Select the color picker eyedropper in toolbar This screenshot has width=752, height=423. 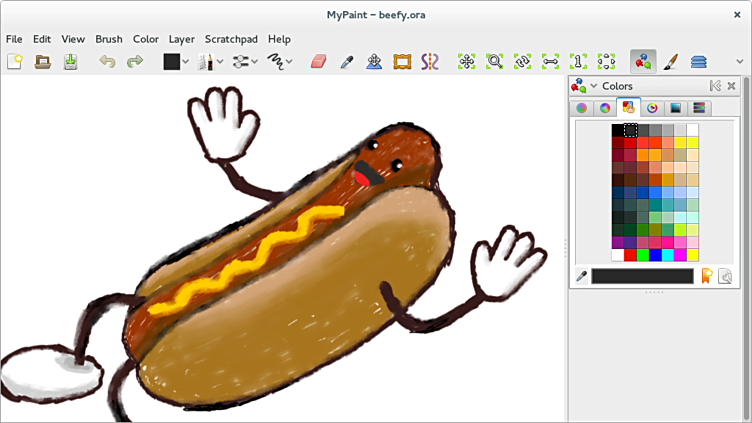pyautogui.click(x=346, y=61)
